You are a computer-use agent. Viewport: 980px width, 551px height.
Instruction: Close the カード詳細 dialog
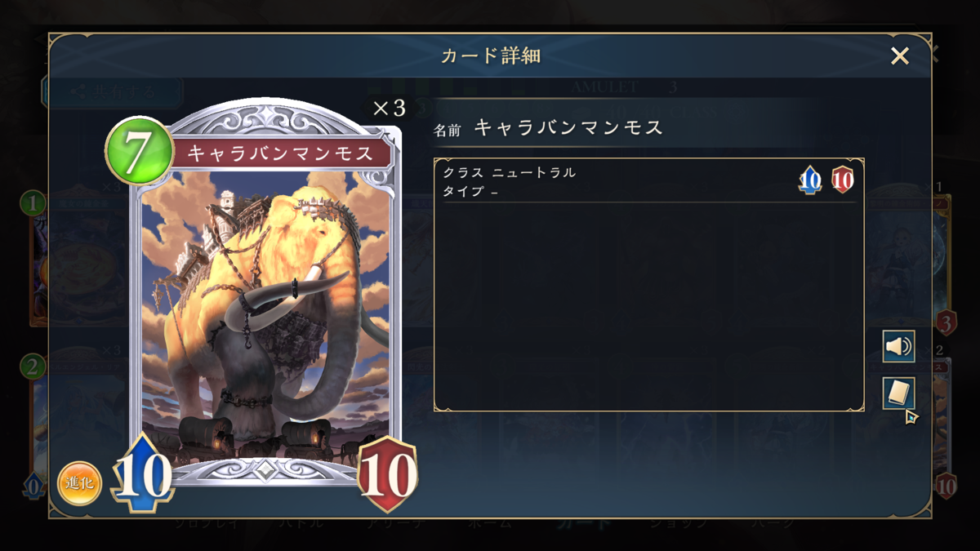click(900, 56)
